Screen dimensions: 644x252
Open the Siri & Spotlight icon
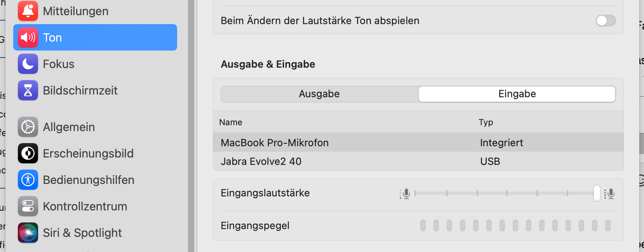click(28, 233)
